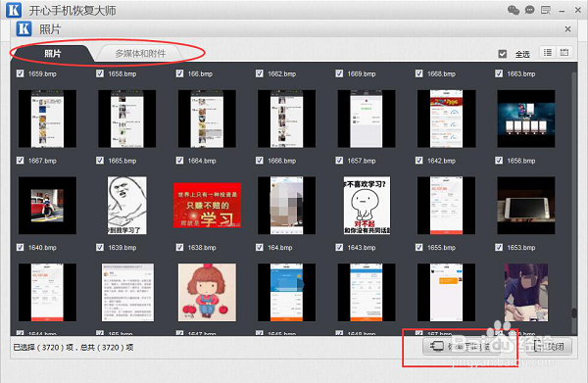Open the 1656.bmp phone photo thumbnail
The image size is (588, 383).
(526, 206)
